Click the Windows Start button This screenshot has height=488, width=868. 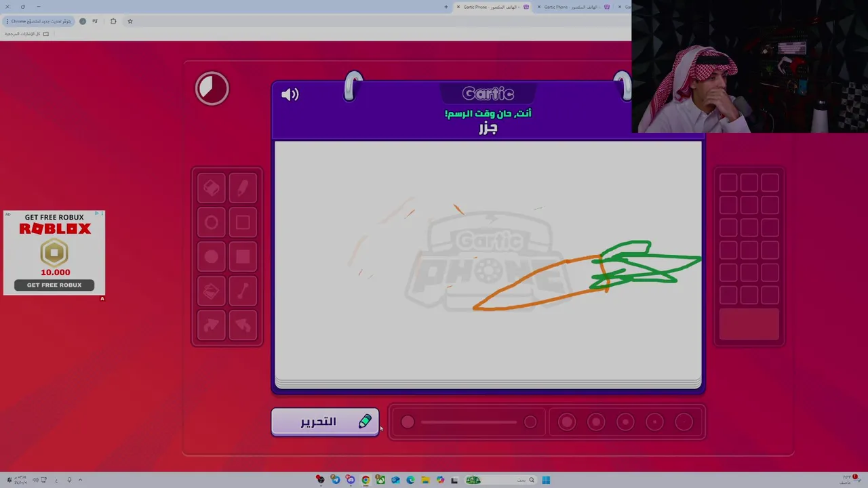click(546, 480)
